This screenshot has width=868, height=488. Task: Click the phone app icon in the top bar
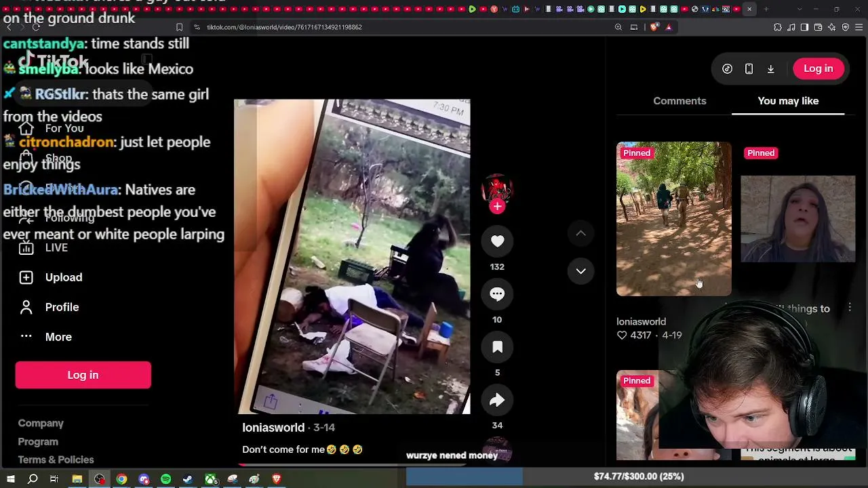(x=749, y=68)
